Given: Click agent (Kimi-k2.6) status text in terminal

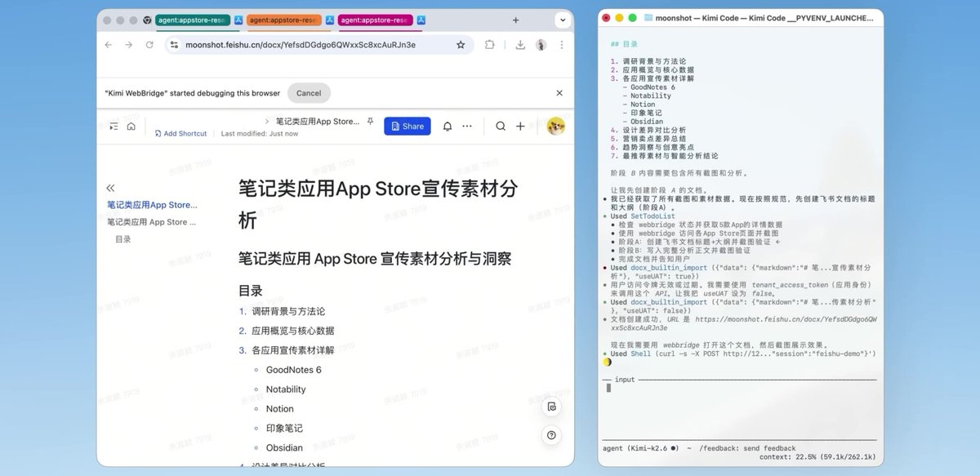Looking at the screenshot, I should point(642,448).
